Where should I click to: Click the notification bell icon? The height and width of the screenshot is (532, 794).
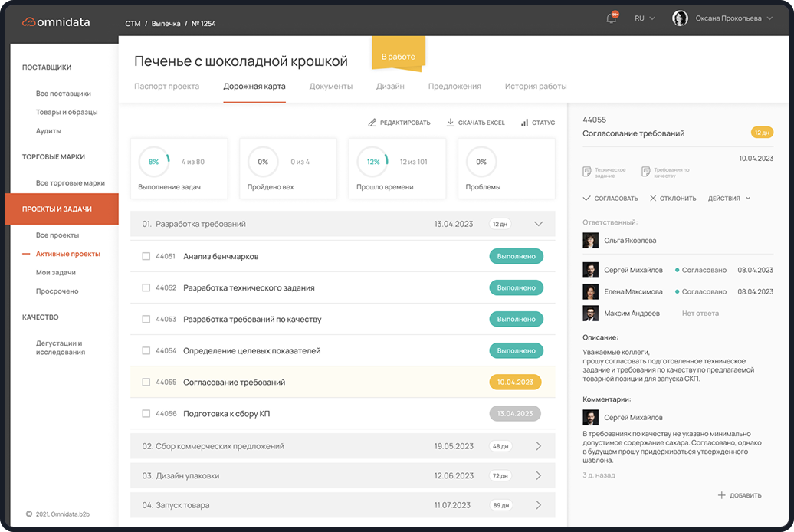611,18
